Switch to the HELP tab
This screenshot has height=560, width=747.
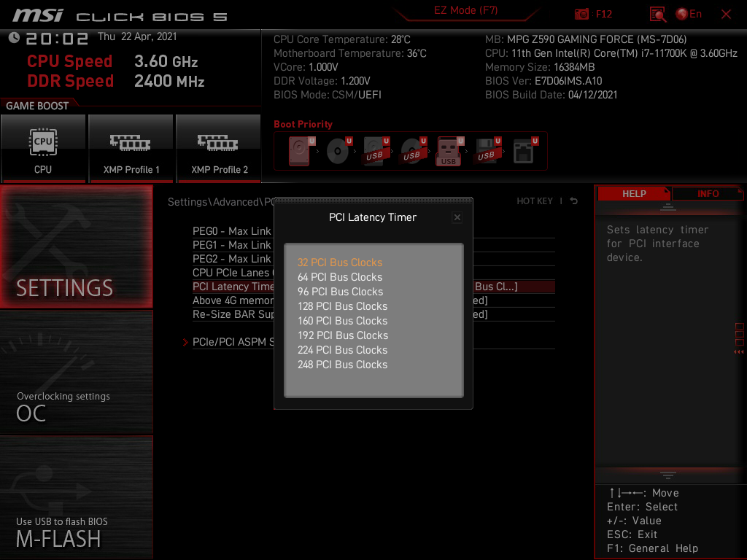coord(634,194)
